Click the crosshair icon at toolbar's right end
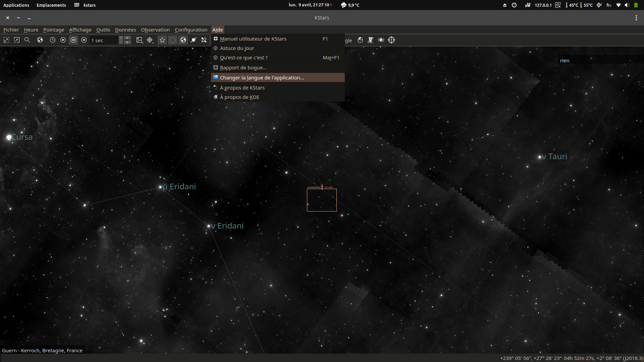 click(x=391, y=40)
